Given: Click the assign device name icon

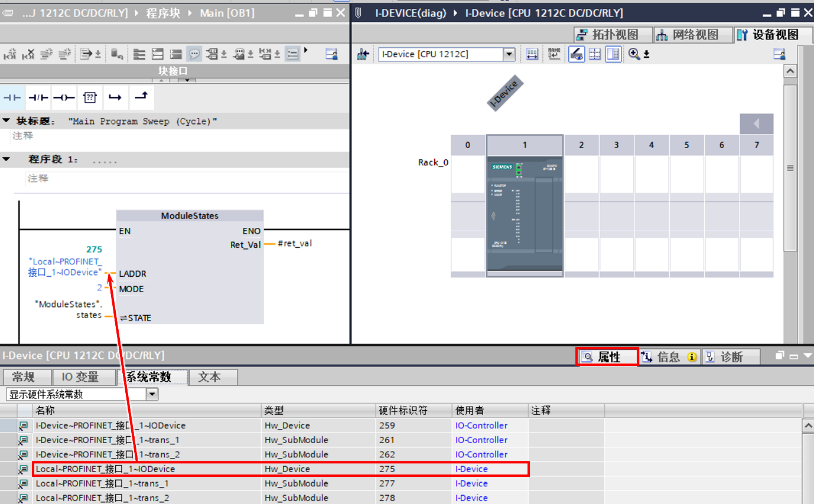Looking at the screenshot, I should pyautogui.click(x=553, y=54).
